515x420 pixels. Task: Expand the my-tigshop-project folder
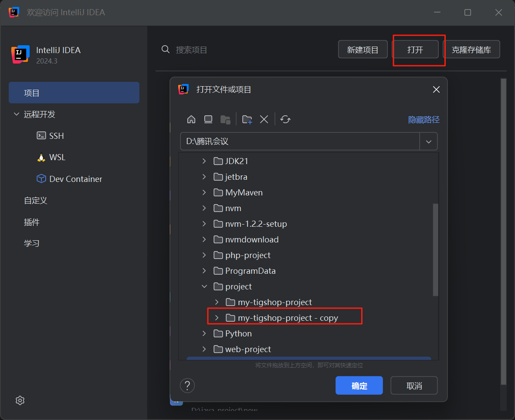[217, 302]
